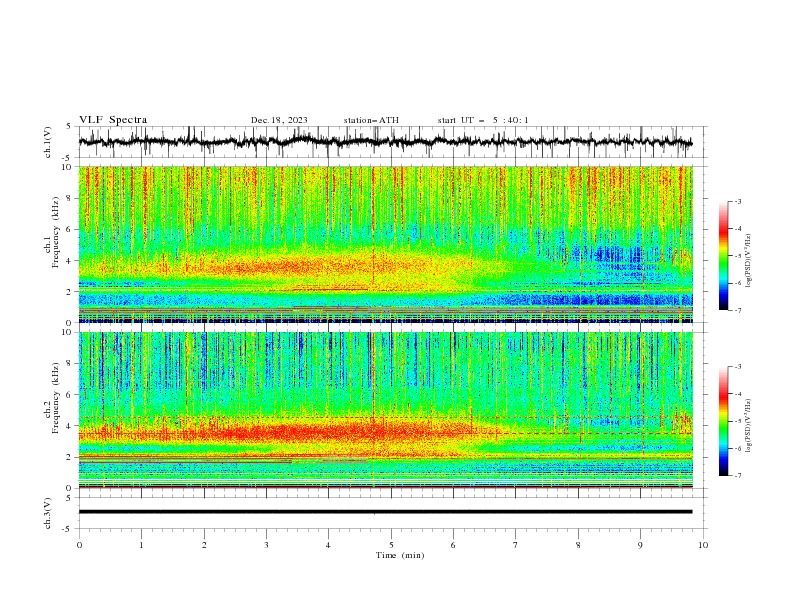Image resolution: width=792 pixels, height=612 pixels.
Task: Click the '5' tick on ch.3(V) axis
Action: [69, 498]
